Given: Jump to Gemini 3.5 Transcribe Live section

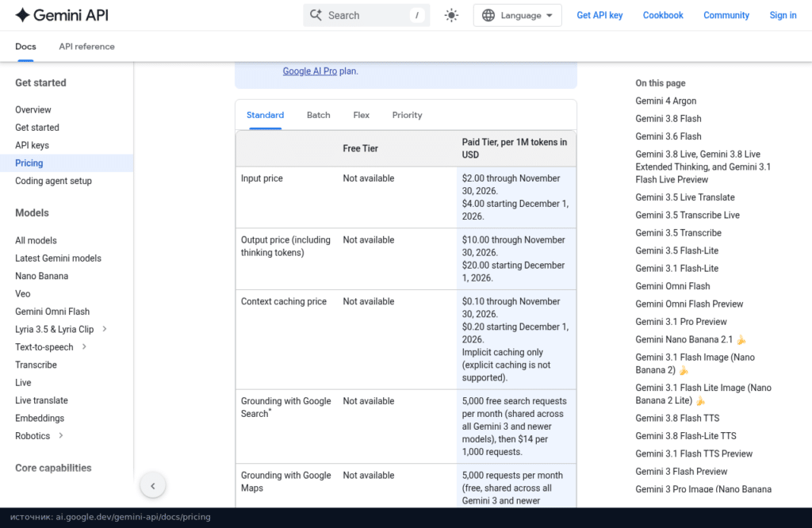Looking at the screenshot, I should (x=688, y=215).
